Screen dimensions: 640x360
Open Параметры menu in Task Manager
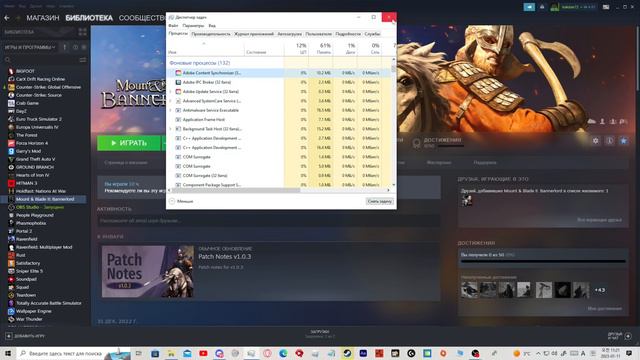(x=193, y=26)
